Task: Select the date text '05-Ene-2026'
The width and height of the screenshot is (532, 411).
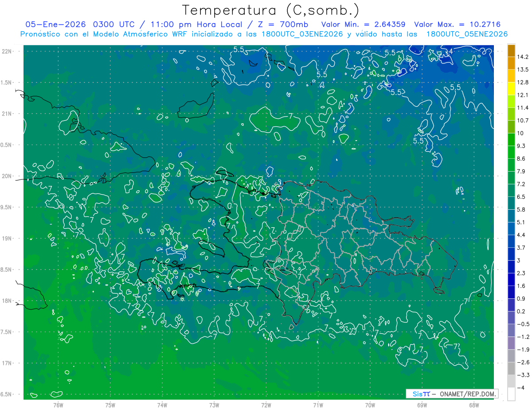Action: pos(55,24)
